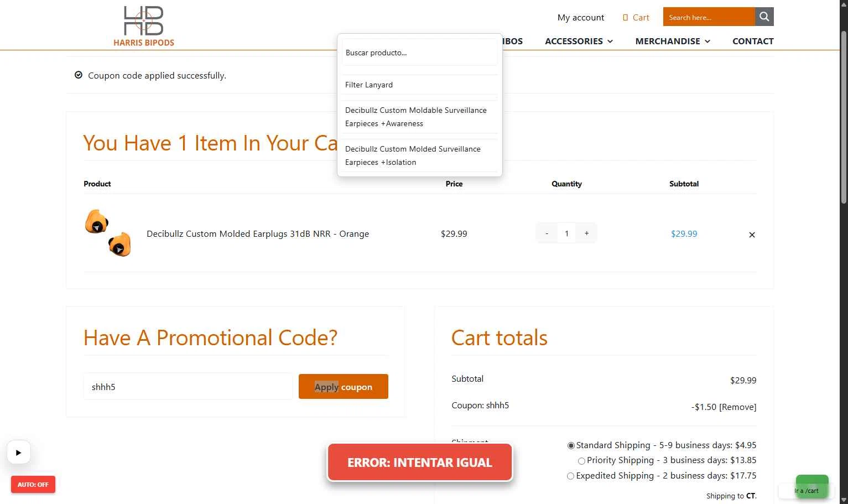Click the Harris Bipods logo
848x504 pixels.
tap(144, 26)
